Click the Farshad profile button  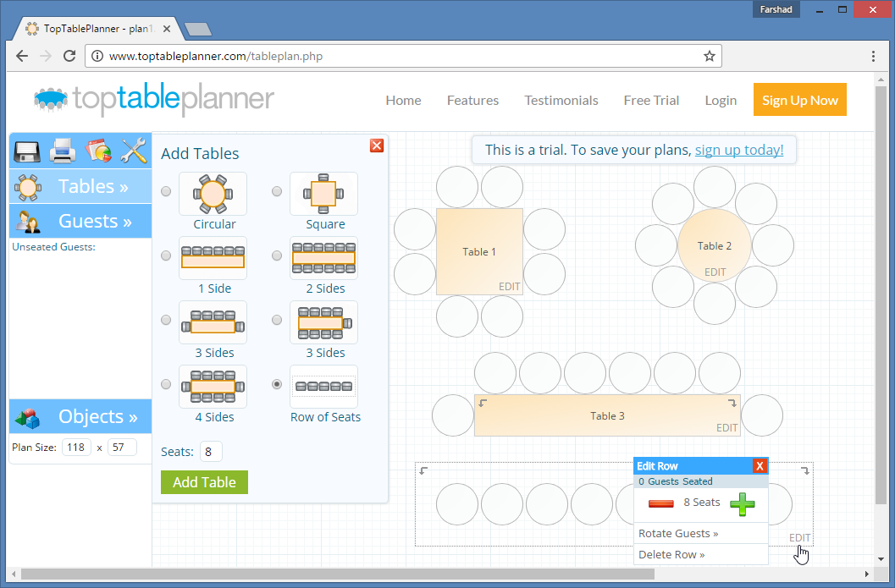(x=776, y=9)
